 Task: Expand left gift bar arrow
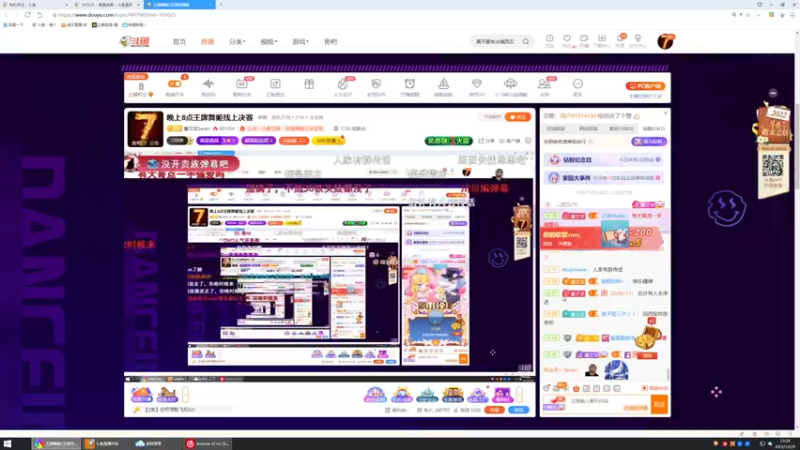click(x=185, y=394)
